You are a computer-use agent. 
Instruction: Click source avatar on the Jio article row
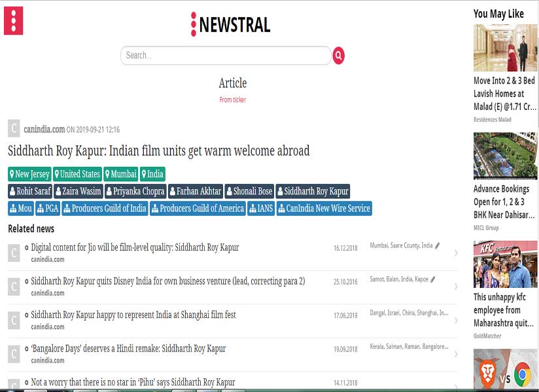14,253
